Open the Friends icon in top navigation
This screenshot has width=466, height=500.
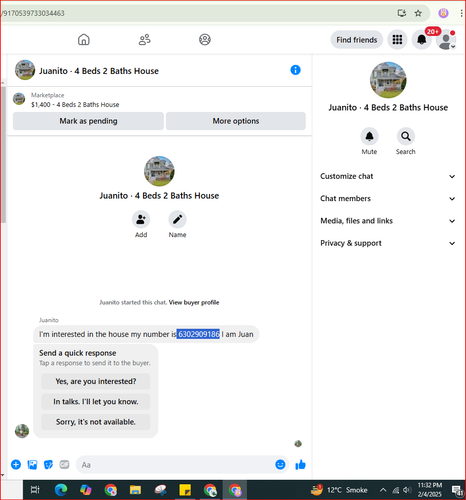144,40
